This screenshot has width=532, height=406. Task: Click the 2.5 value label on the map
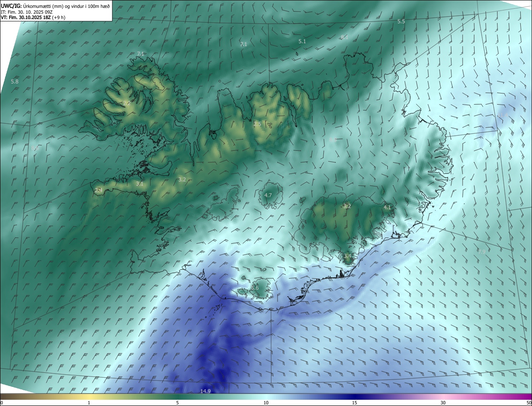click(257, 124)
